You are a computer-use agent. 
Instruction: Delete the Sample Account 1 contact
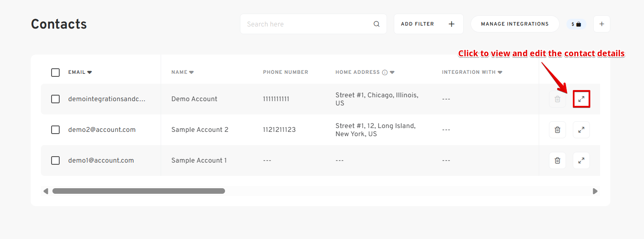(x=557, y=160)
